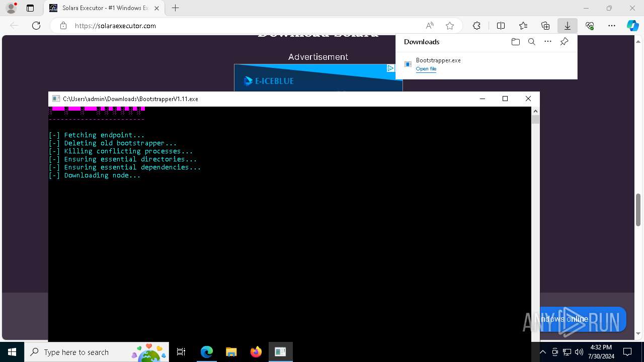Click the AdChoices icon on advertisement
Image resolution: width=644 pixels, height=362 pixels.
pos(390,68)
